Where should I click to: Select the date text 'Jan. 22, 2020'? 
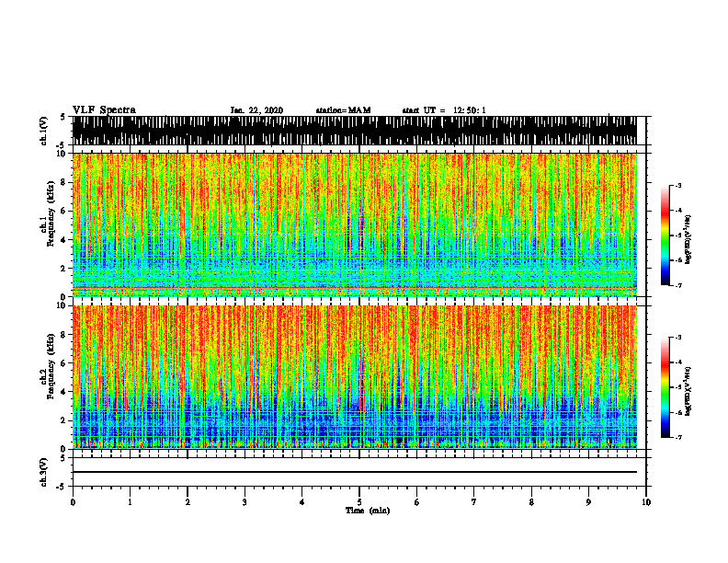click(256, 110)
